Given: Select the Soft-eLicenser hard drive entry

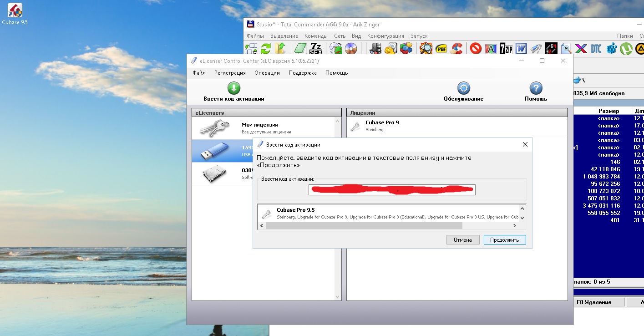Looking at the screenshot, I should pos(222,173).
